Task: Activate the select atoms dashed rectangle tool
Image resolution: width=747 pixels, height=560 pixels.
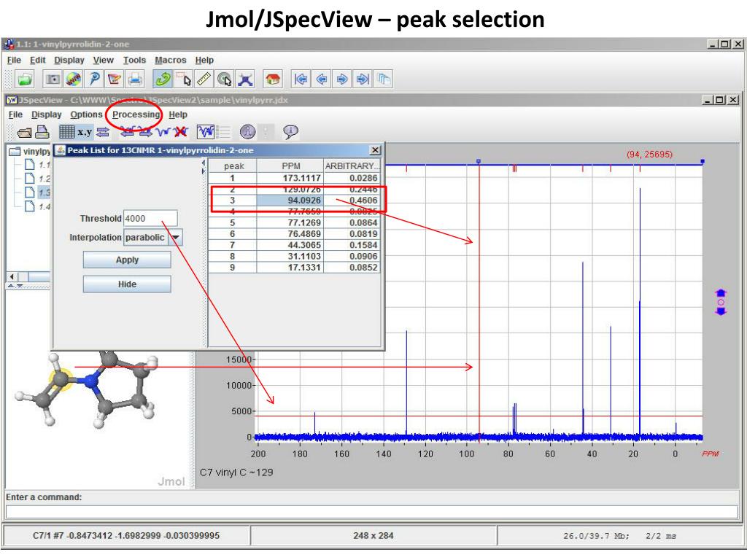Action: click(183, 79)
